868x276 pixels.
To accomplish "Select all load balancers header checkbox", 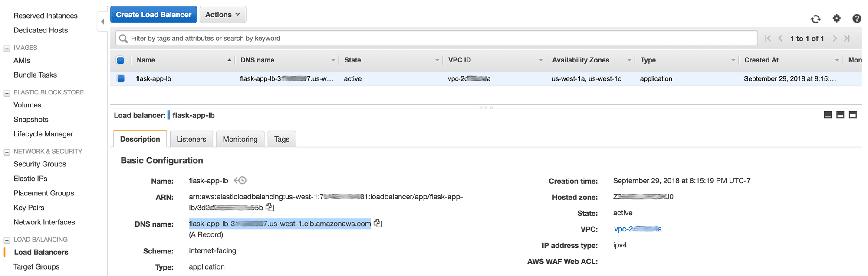I will tap(121, 60).
